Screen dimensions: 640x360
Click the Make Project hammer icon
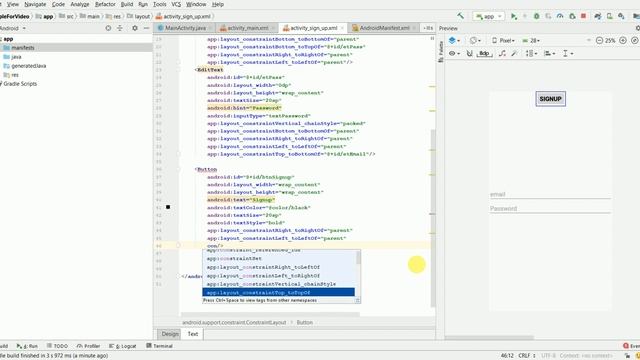click(460, 16)
